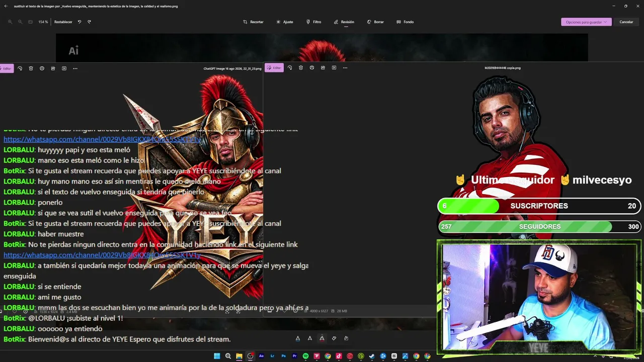Select the second pen markup tool

[310, 338]
